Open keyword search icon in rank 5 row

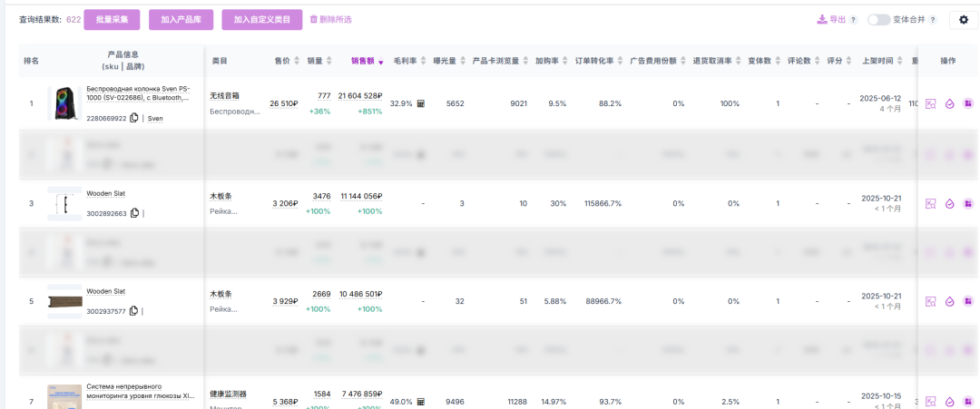930,302
